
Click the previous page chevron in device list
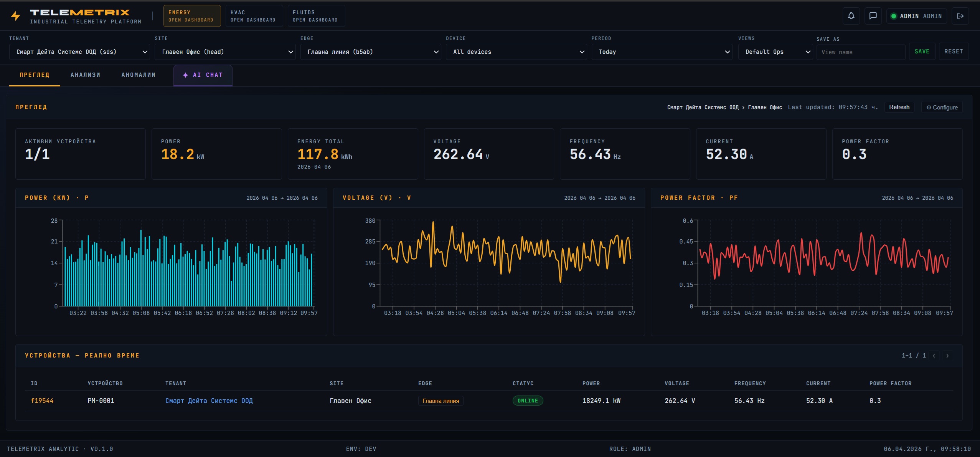(x=934, y=356)
